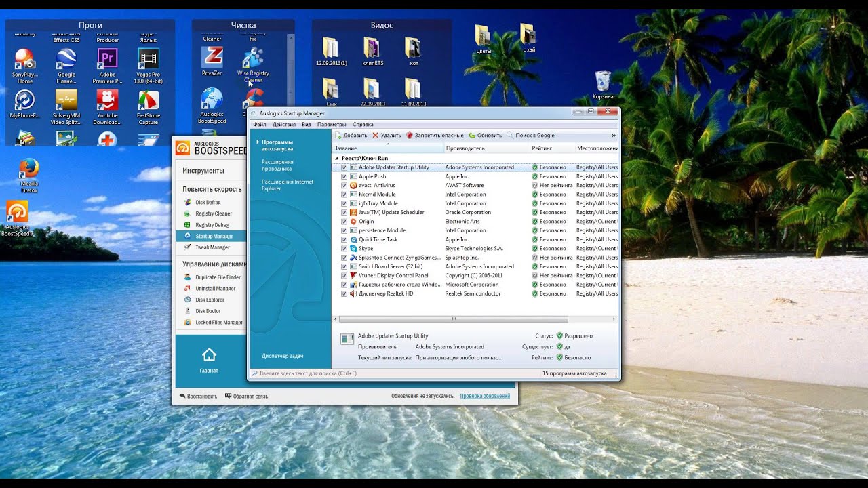The width and height of the screenshot is (868, 488).
Task: Open the цветы desktop folder
Action: tap(484, 39)
